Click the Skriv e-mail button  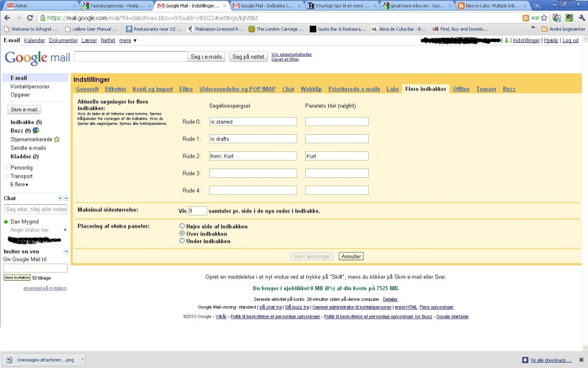click(24, 110)
